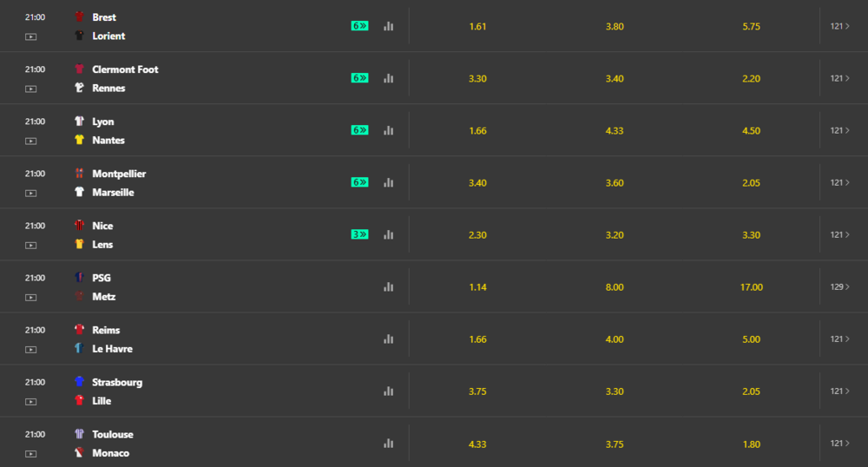Click live stream icon under Lyon match time
The width and height of the screenshot is (868, 467).
pos(31,141)
